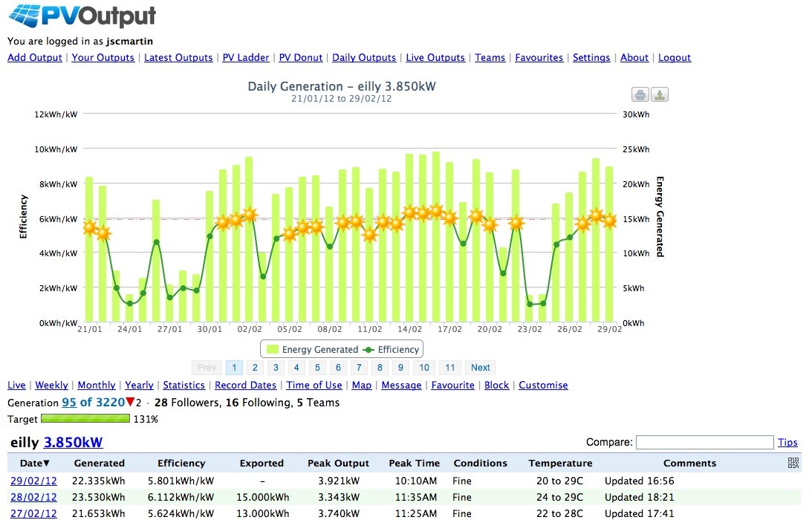Open system size 3.850kW link
The image size is (812, 520).
[x=73, y=442]
